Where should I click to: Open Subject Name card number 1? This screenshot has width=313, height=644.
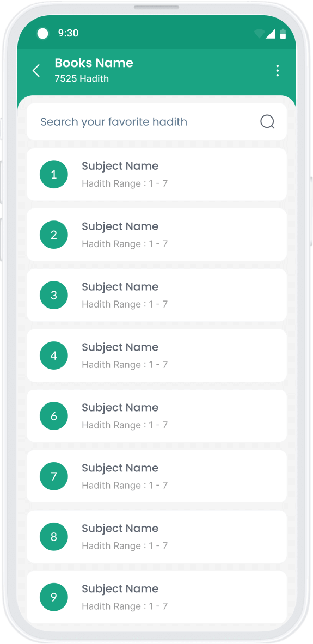tap(157, 175)
